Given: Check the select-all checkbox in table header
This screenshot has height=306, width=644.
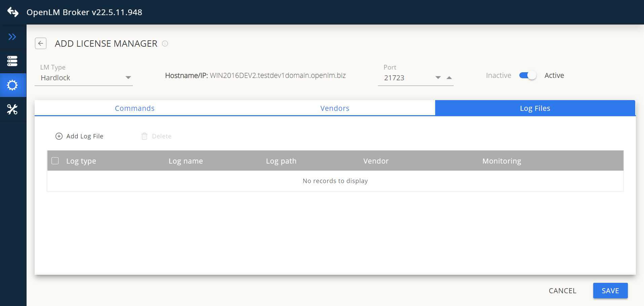Looking at the screenshot, I should coord(55,161).
